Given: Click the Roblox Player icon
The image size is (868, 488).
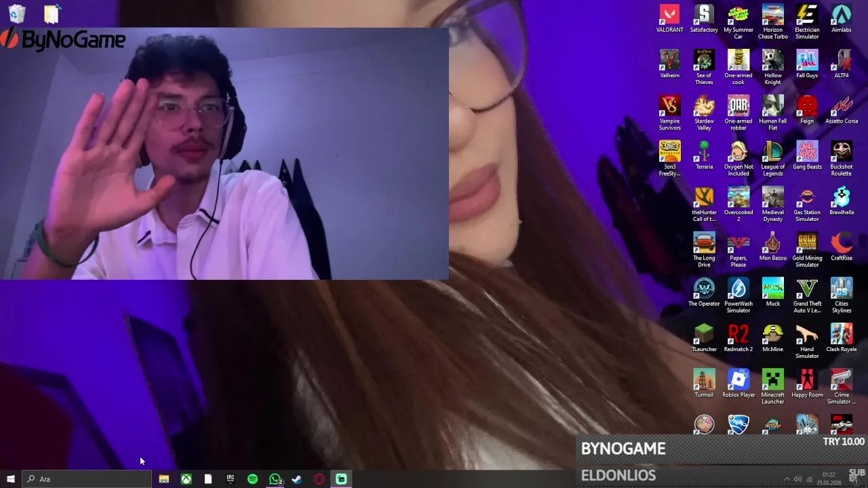Looking at the screenshot, I should click(x=738, y=382).
